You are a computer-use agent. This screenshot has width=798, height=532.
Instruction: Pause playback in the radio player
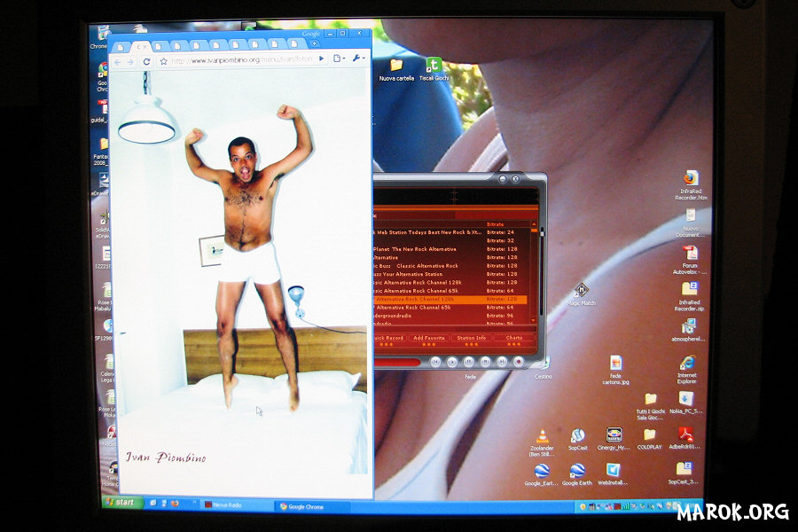[469, 362]
